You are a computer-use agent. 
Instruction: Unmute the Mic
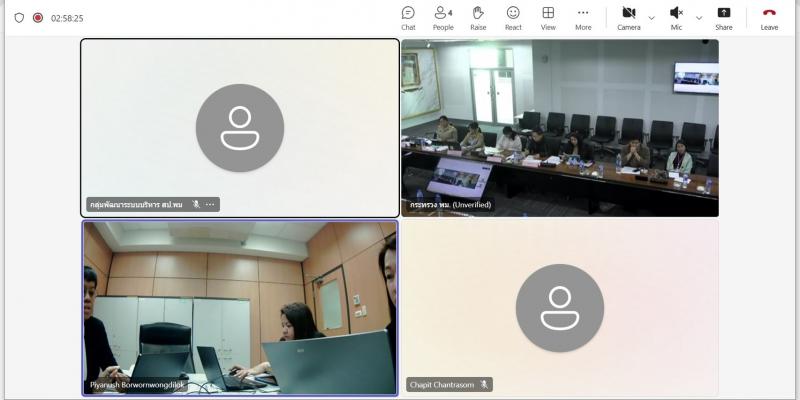point(676,18)
